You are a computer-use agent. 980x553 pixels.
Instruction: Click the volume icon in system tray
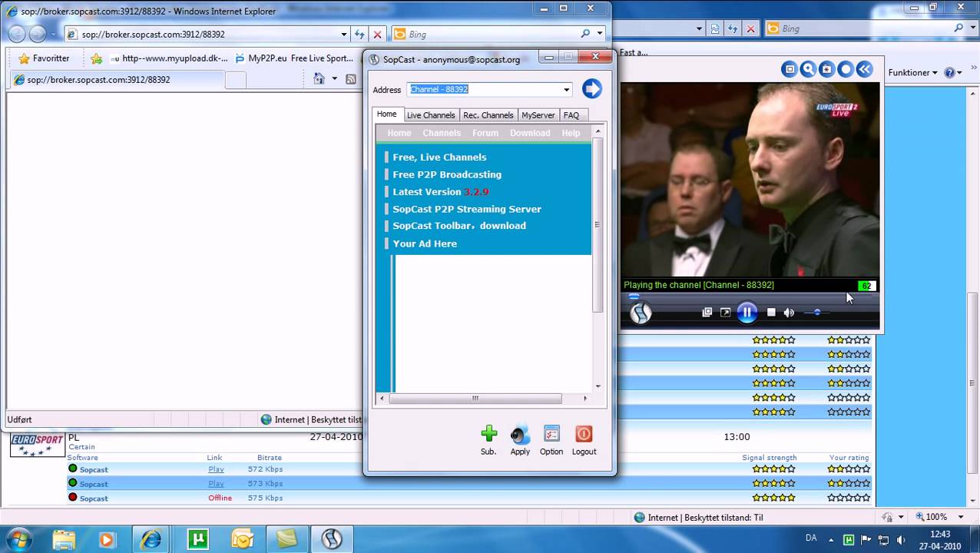901,540
